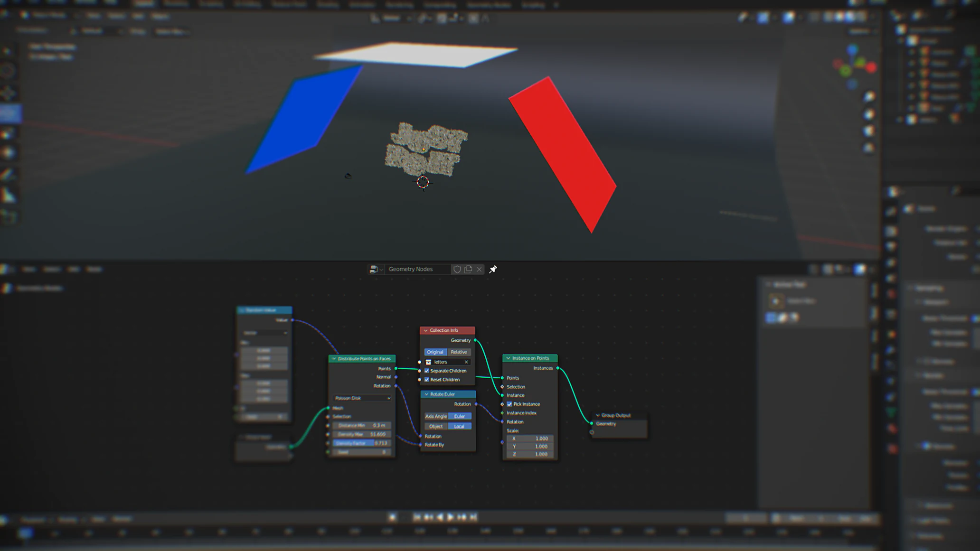This screenshot has width=980, height=551.
Task: Collapse the Rotate Euler node
Action: click(426, 394)
